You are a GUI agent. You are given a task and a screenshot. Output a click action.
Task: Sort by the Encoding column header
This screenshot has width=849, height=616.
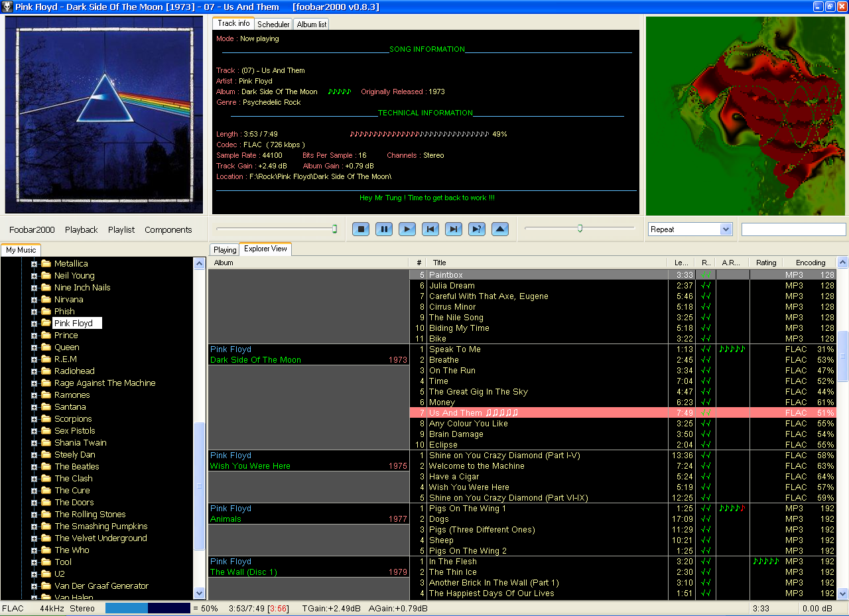tap(810, 263)
